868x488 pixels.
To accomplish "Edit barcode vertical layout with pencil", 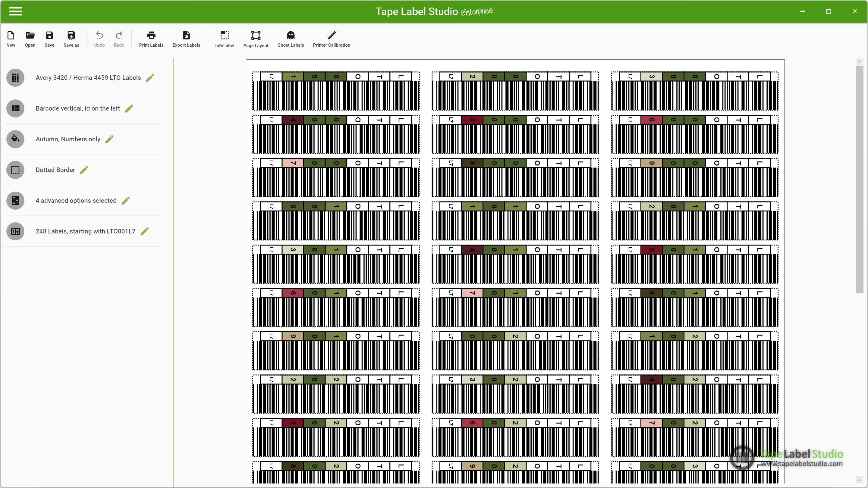I will coord(129,108).
